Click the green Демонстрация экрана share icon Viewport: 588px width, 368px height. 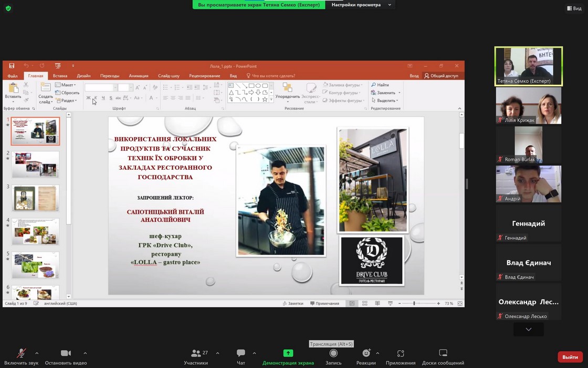pyautogui.click(x=288, y=353)
